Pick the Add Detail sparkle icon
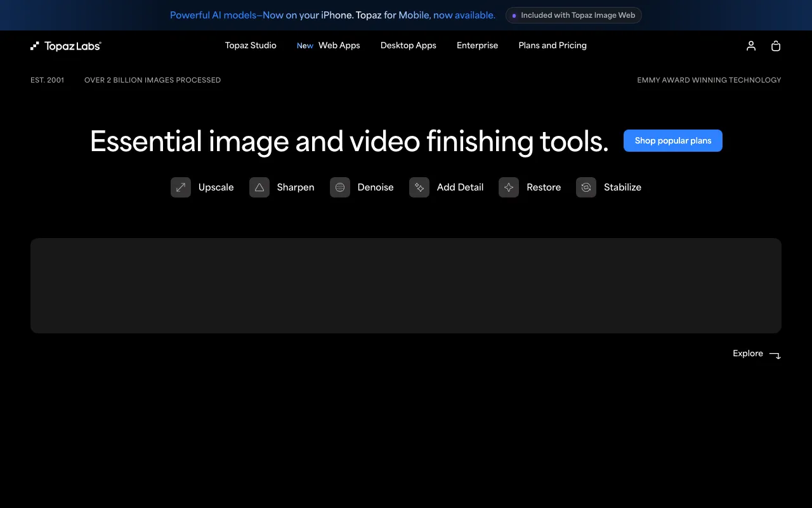This screenshot has width=812, height=508. [x=419, y=187]
